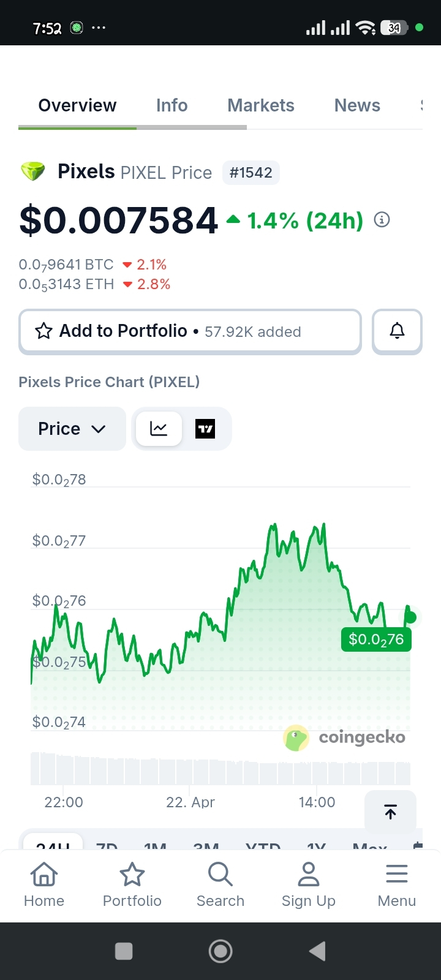This screenshot has width=441, height=980.
Task: Open Portfolio from the bottom navigation
Action: 132,884
